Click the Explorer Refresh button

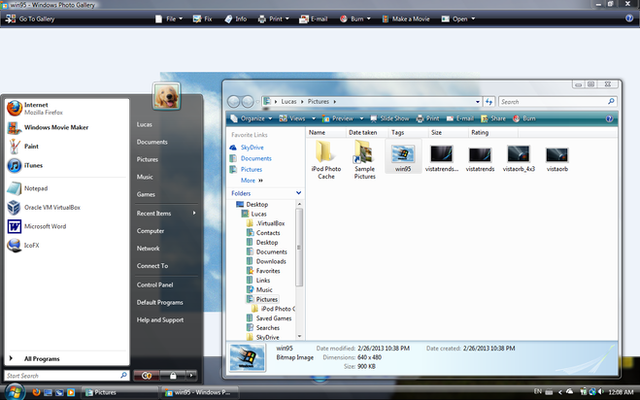click(489, 102)
